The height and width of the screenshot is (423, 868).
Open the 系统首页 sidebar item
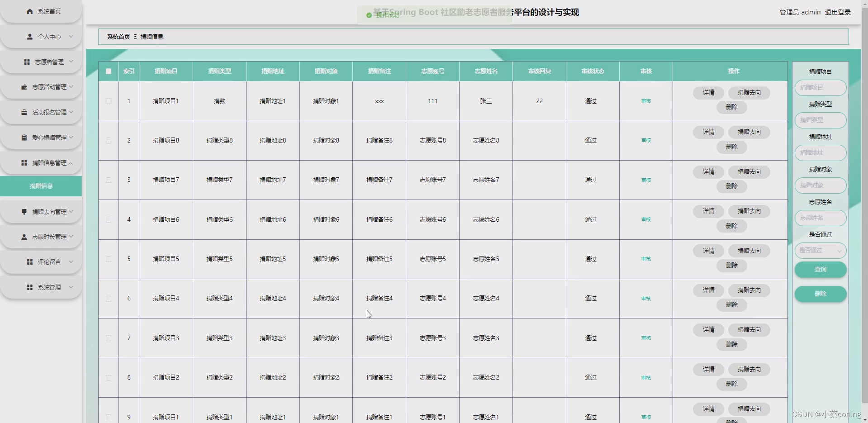[41, 11]
